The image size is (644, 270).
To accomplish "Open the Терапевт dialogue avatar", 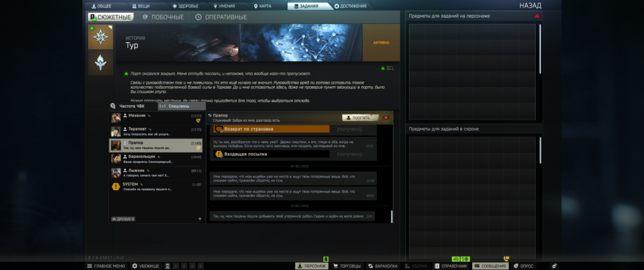I will tap(116, 132).
